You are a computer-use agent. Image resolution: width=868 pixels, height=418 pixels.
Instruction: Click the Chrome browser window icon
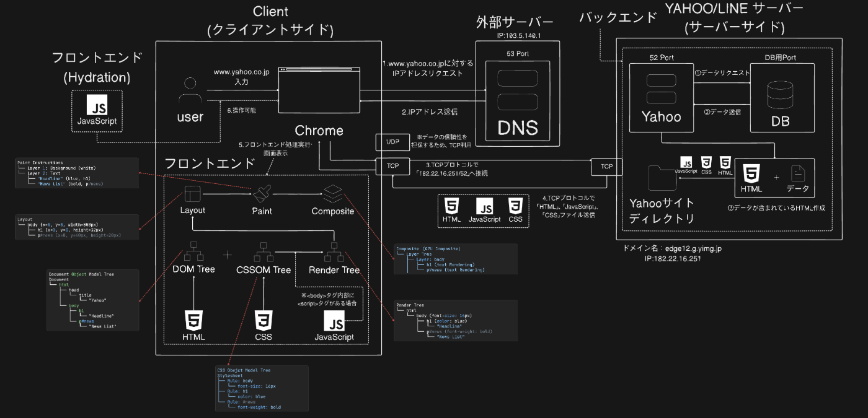[x=319, y=89]
